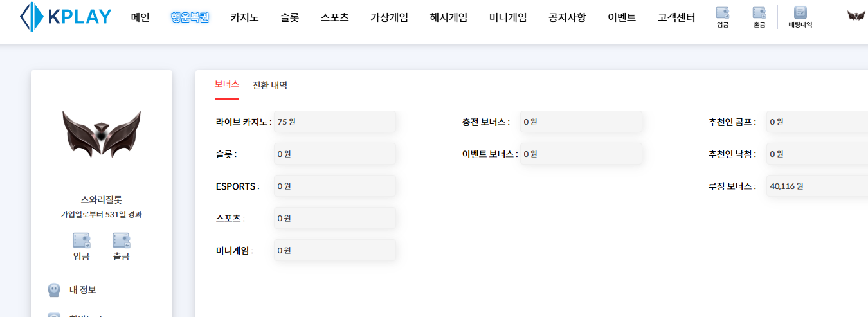Open the 공지사항 notices menu
The width and height of the screenshot is (868, 317).
coord(567,17)
